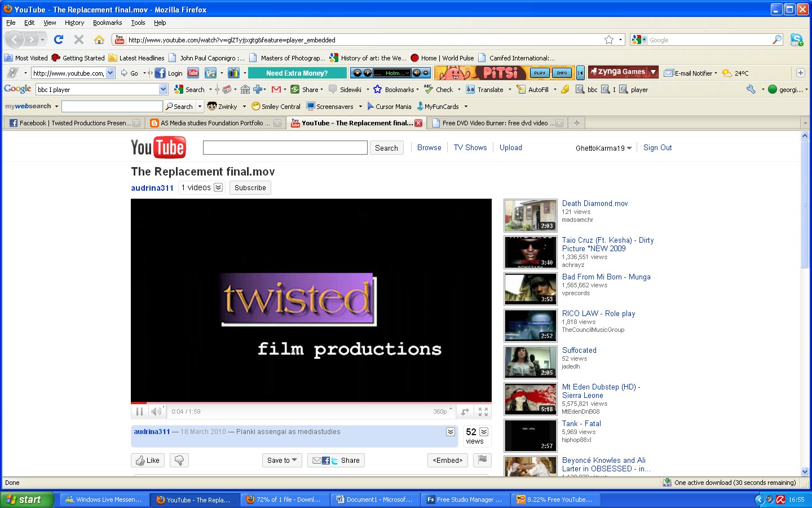
Task: Toggle fullscreen mode on the player
Action: tap(483, 411)
